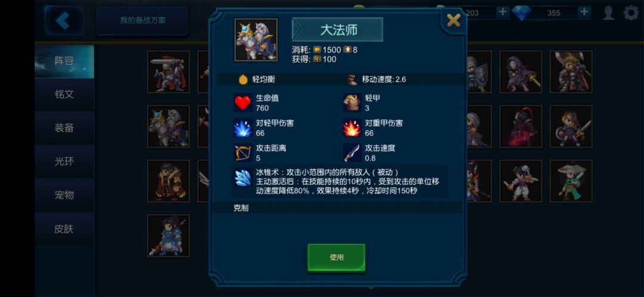Open the 皮肤 sidebar tab

64,229
